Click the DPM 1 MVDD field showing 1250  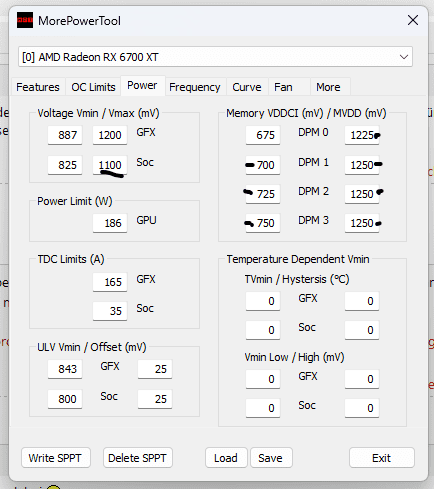pos(362,165)
